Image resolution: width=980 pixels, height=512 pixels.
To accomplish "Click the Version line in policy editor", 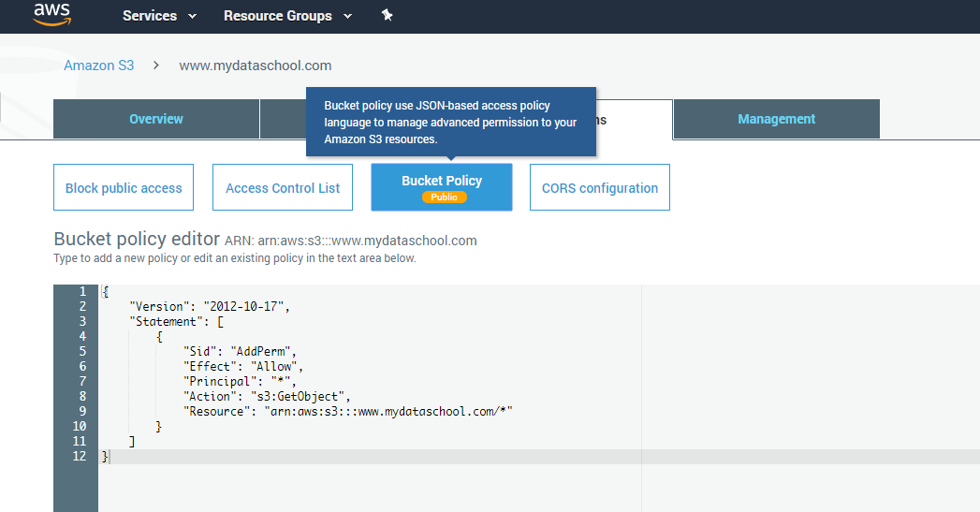I will tap(210, 306).
